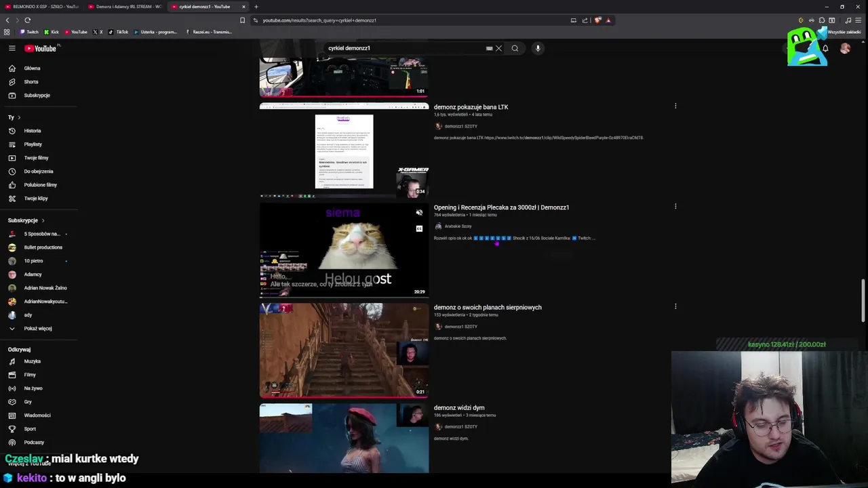
Task: Switch to Demonz i Adamcy IRL STREAM tab
Action: [125, 7]
